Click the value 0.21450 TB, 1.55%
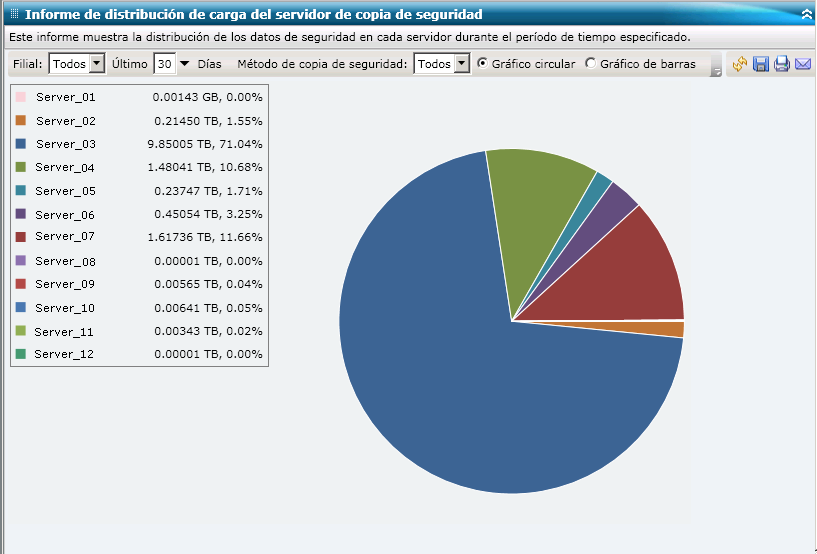The image size is (817, 554). click(208, 121)
